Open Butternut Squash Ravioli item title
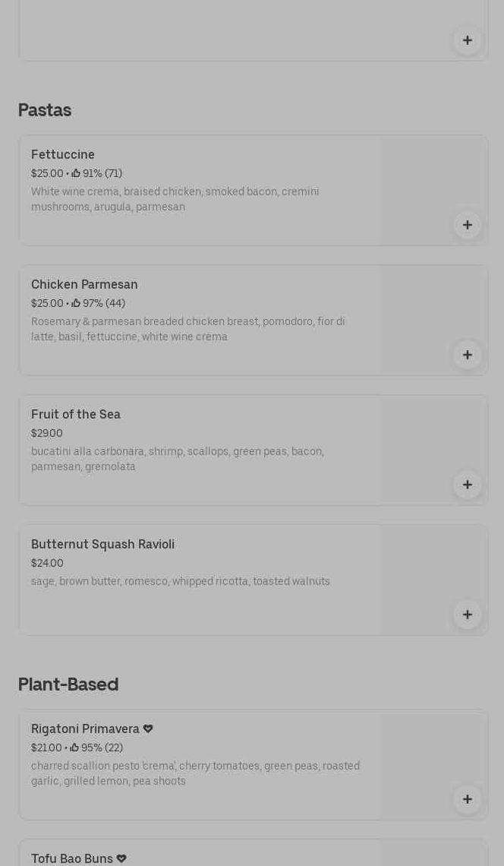Screen dimensions: 504x866 pos(102,545)
